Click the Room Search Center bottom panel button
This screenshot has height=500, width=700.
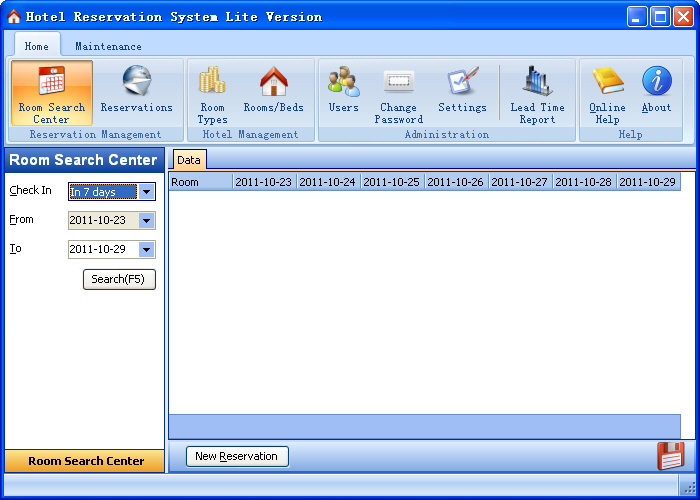point(85,461)
